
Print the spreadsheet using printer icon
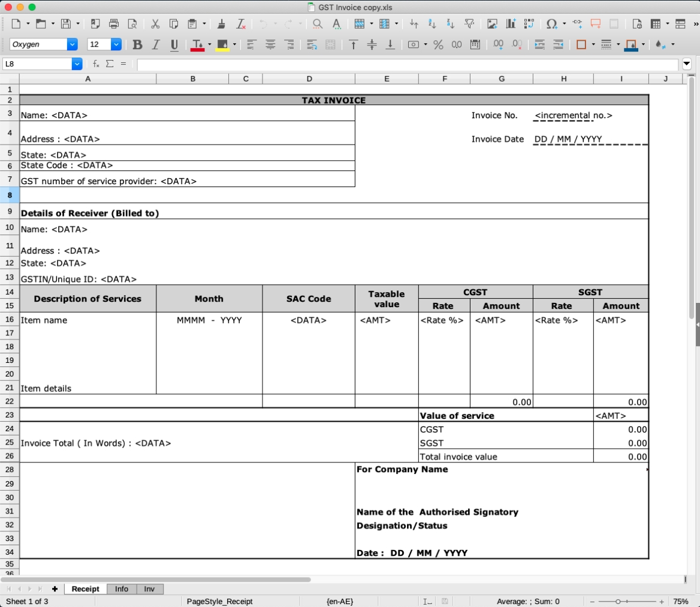pos(114,23)
